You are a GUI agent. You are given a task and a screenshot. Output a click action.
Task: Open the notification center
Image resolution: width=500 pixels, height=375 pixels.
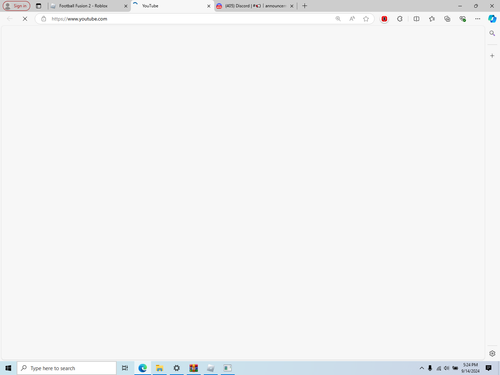tap(489, 368)
